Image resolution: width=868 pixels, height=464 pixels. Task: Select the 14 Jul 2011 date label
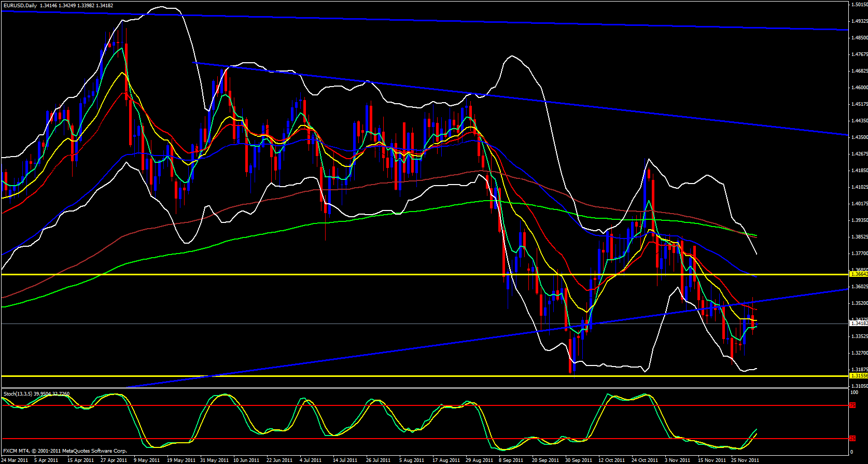(x=345, y=460)
